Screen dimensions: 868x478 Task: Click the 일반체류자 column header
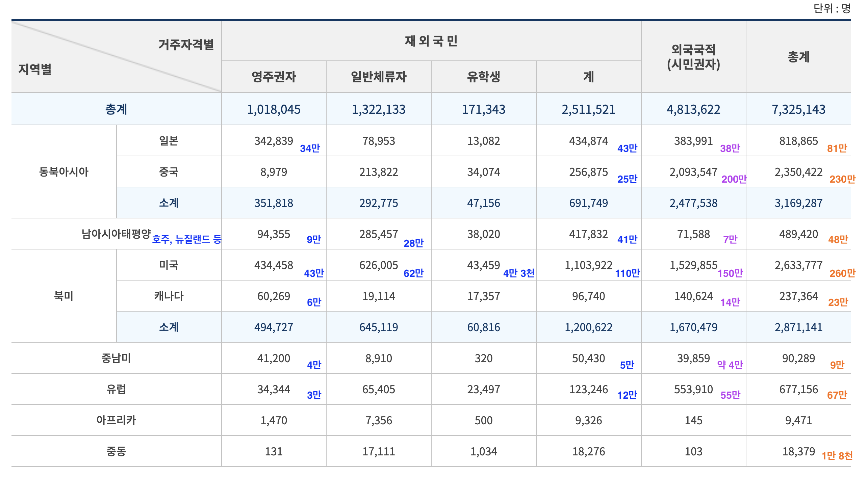click(x=379, y=77)
